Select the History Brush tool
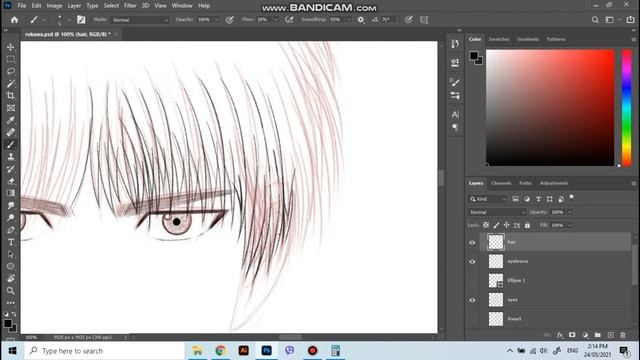The image size is (640, 360). (x=11, y=169)
